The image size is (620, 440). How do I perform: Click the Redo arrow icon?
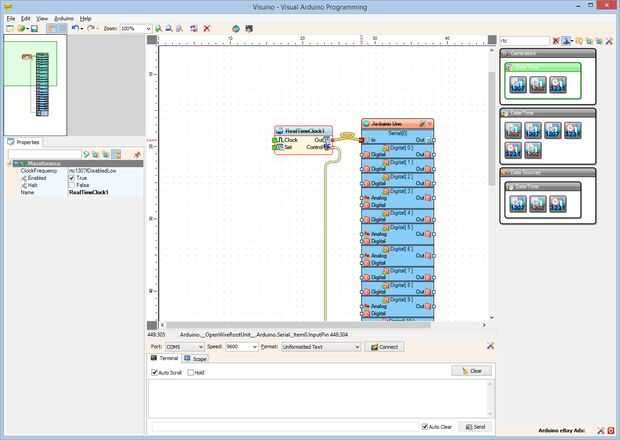[91, 28]
